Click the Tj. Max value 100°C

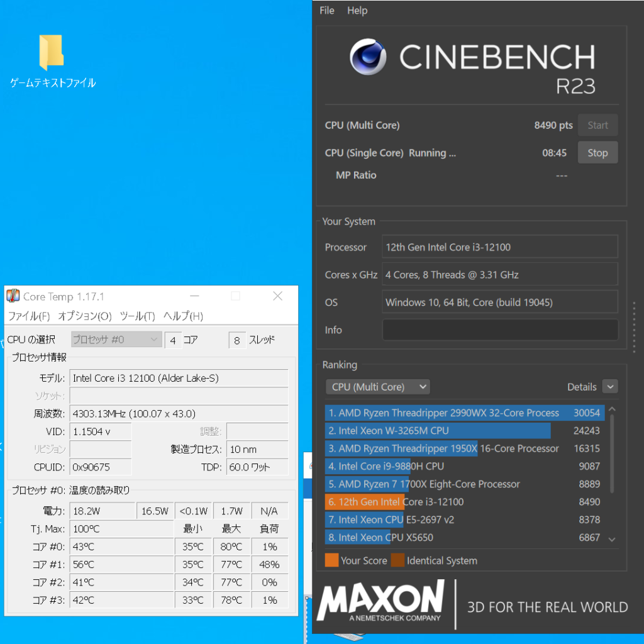(121, 528)
